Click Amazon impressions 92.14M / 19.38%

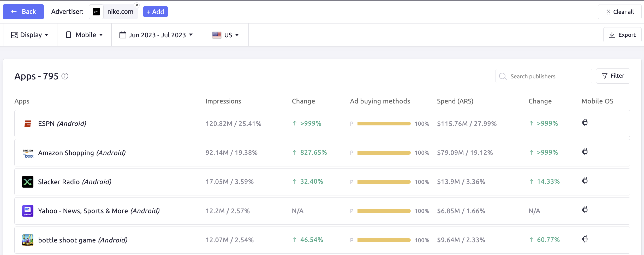pyautogui.click(x=231, y=153)
